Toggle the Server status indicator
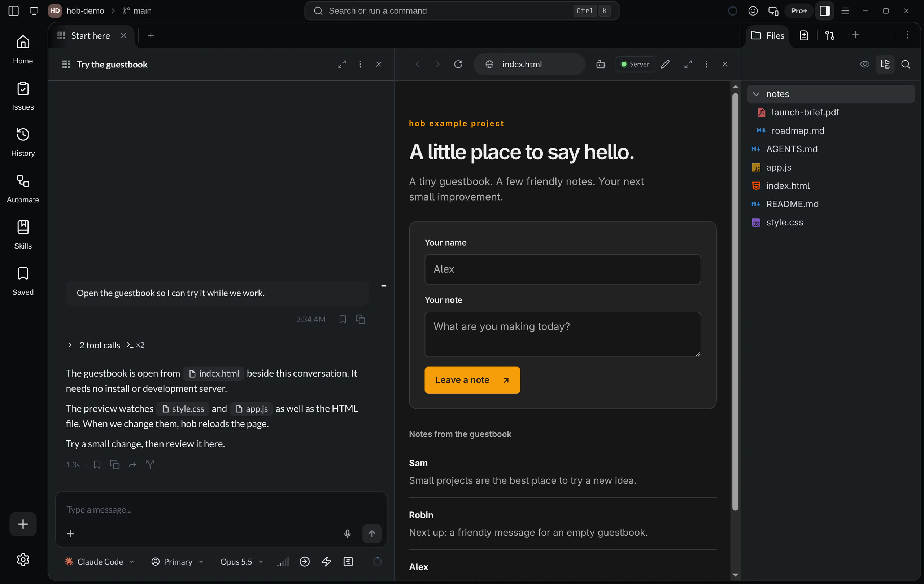The width and height of the screenshot is (924, 584). pos(635,64)
